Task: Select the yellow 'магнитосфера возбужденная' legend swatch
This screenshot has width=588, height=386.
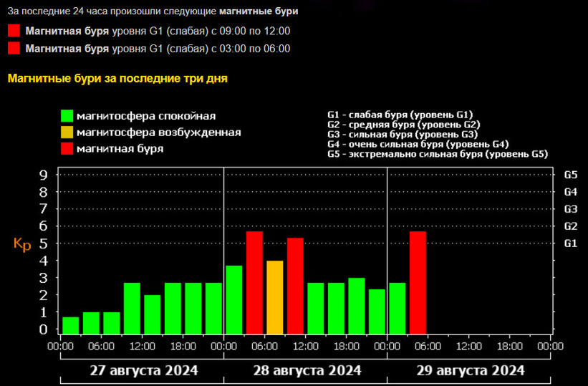Action: (x=67, y=132)
